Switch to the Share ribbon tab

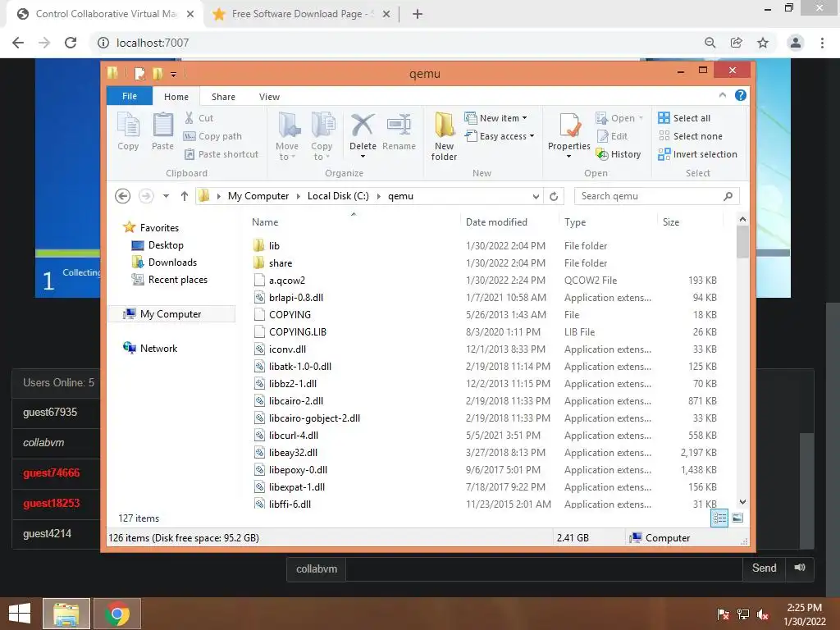coord(223,97)
